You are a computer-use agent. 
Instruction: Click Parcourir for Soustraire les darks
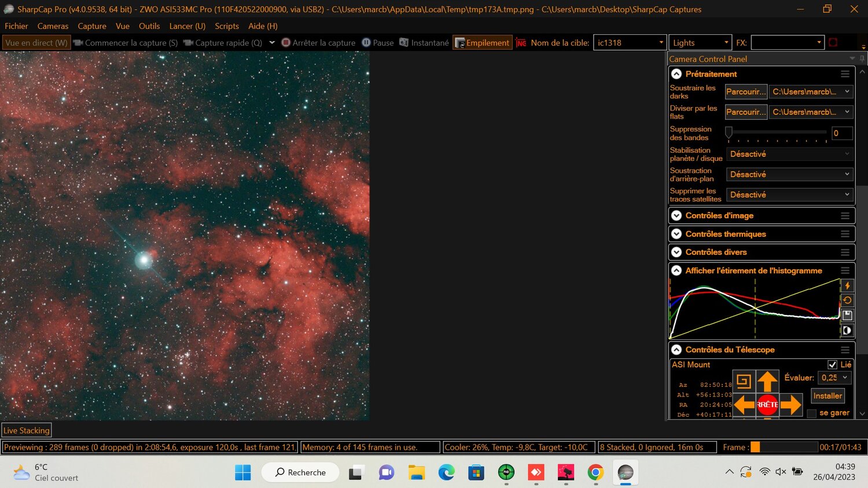point(746,91)
